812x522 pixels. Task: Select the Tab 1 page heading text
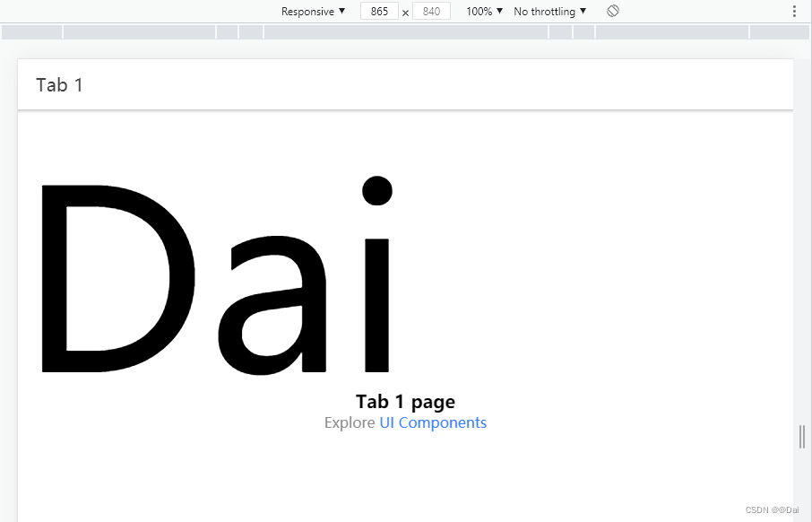pos(405,402)
